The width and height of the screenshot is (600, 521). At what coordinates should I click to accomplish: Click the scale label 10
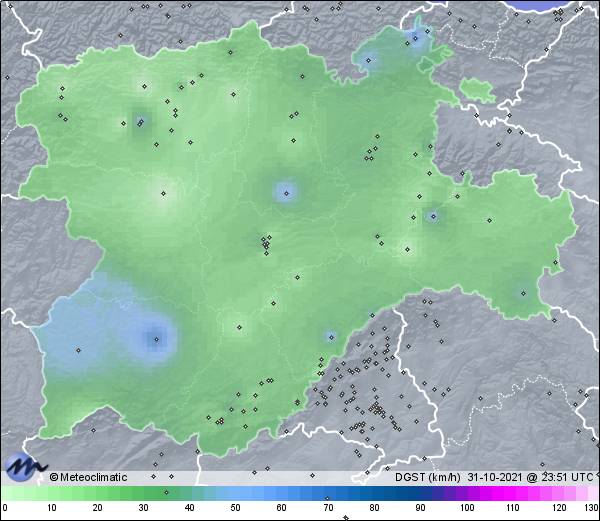click(51, 508)
